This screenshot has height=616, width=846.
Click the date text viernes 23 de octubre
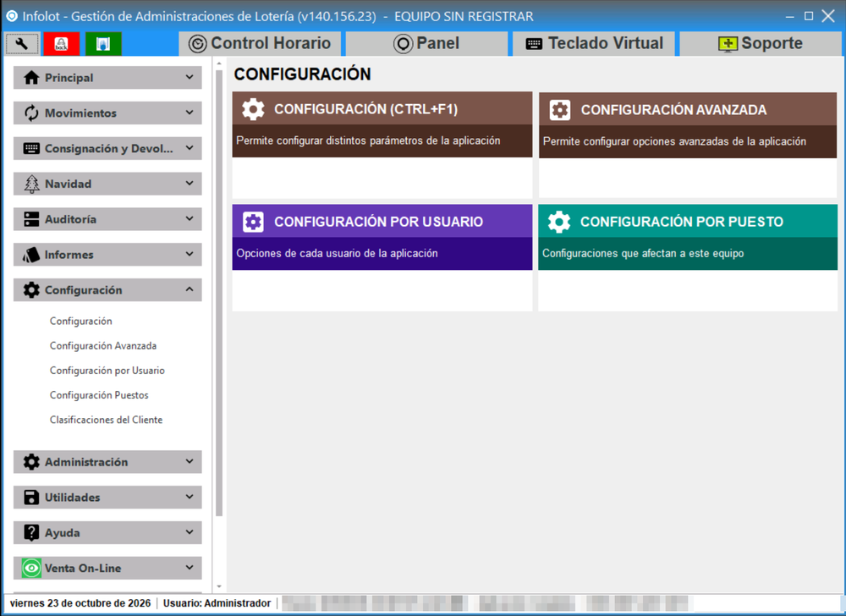(80, 603)
